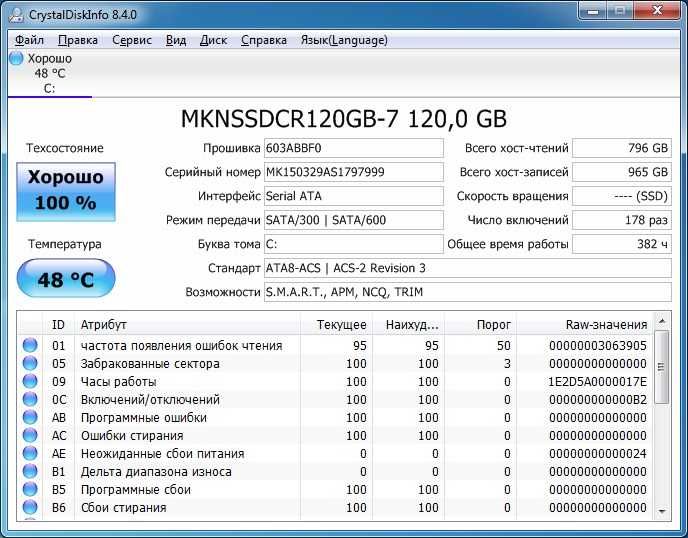Click the Возможности field S.M.A.R.T., APM, NCQ, TRIM
Image resolution: width=688 pixels, height=538 pixels.
468,292
